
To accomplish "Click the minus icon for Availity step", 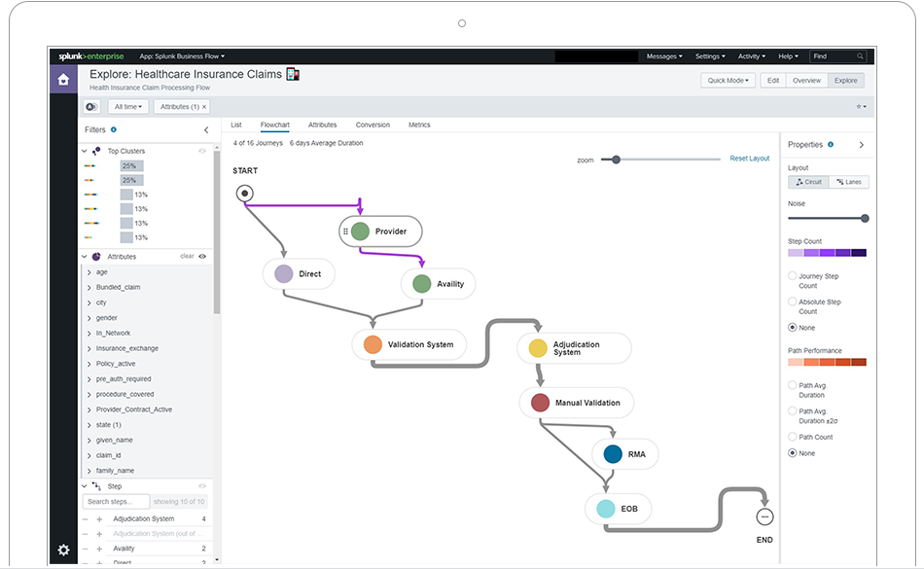I will point(86,549).
